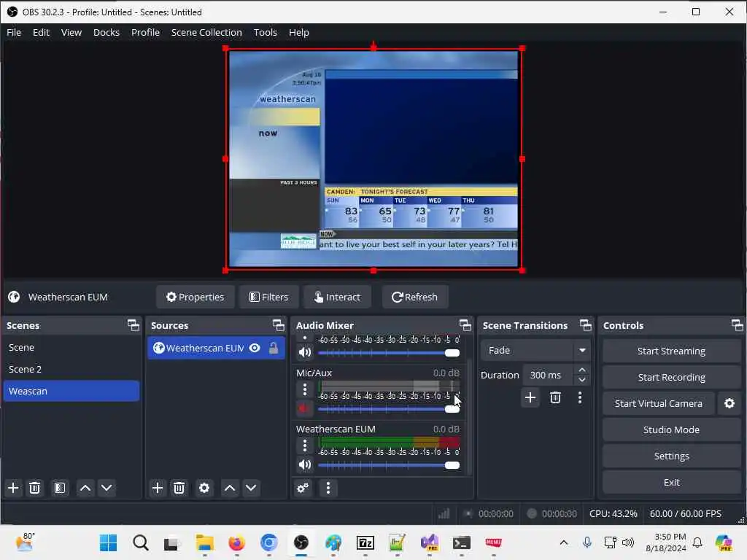Add a scene transition with plus
The width and height of the screenshot is (747, 560).
point(530,397)
